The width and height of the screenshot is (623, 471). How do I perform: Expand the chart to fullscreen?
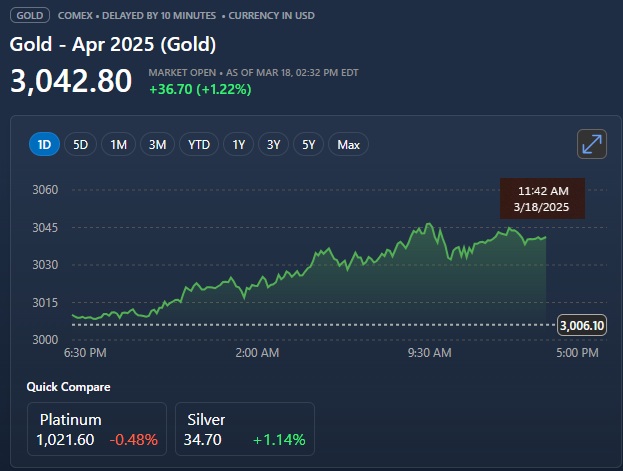click(592, 144)
